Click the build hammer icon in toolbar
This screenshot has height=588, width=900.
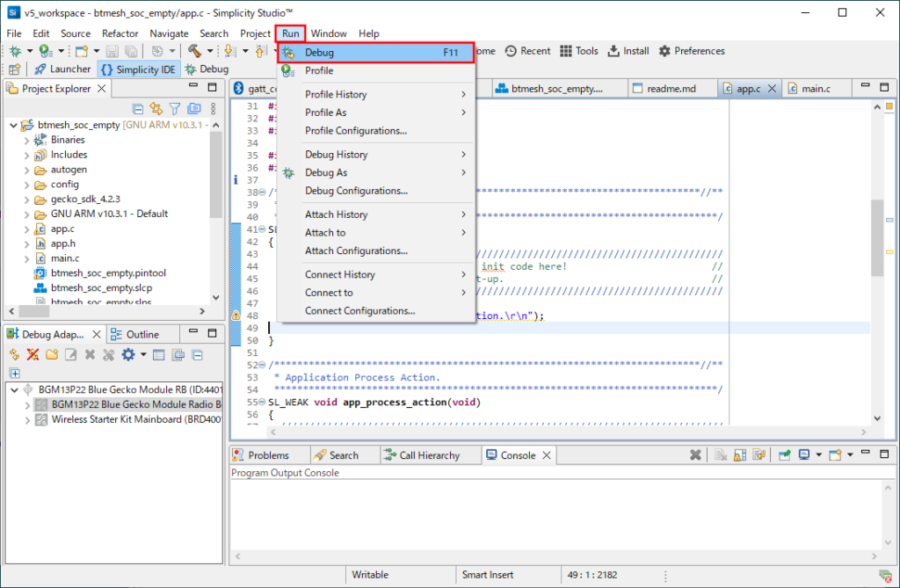pyautogui.click(x=194, y=51)
